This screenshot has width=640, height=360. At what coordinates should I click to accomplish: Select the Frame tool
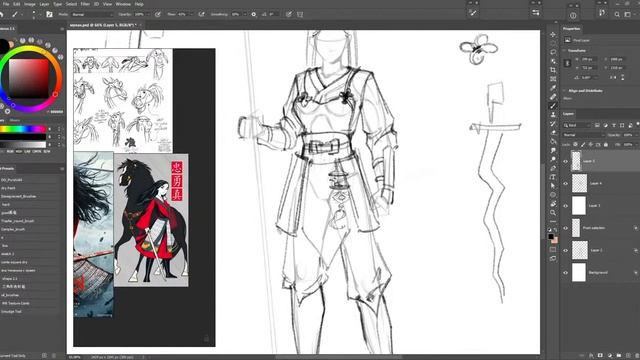[553, 79]
